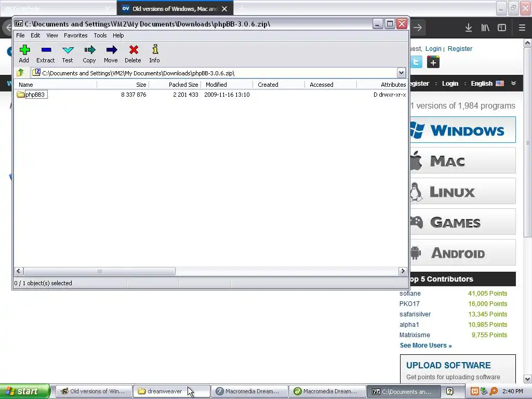Open the English language selector
Screen dimensions: 532x399
click(487, 84)
